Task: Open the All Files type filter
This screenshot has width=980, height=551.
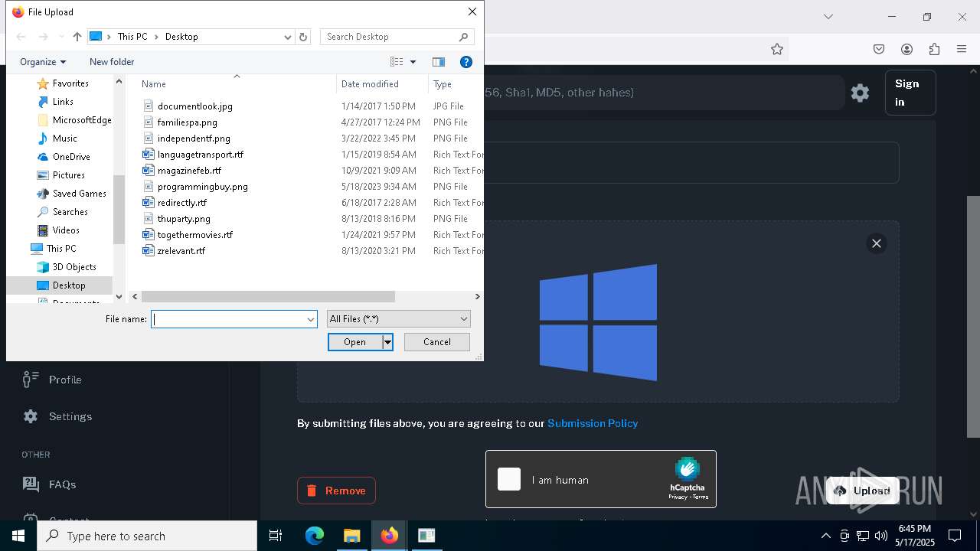Action: 398,319
